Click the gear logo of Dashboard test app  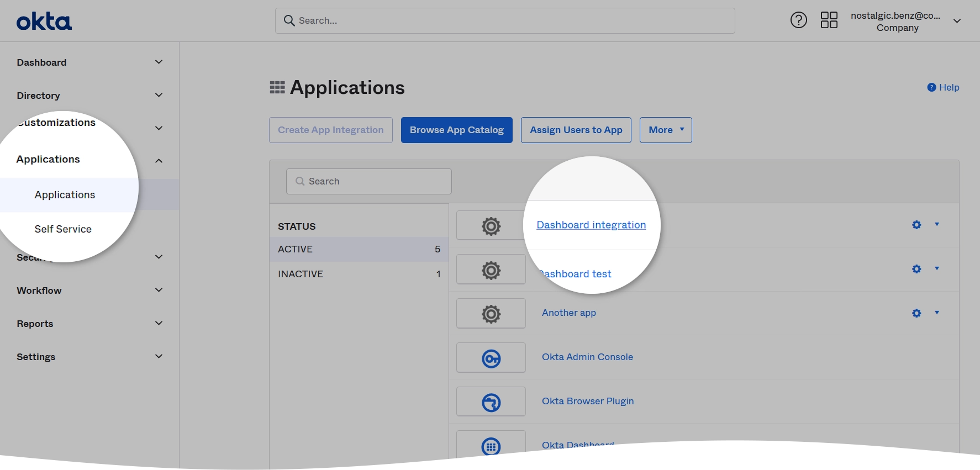pyautogui.click(x=491, y=270)
